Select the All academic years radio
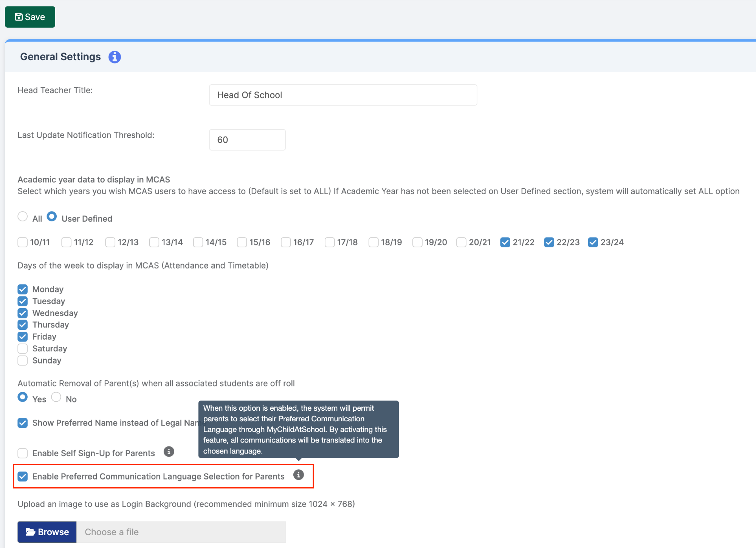This screenshot has height=548, width=756. (23, 217)
